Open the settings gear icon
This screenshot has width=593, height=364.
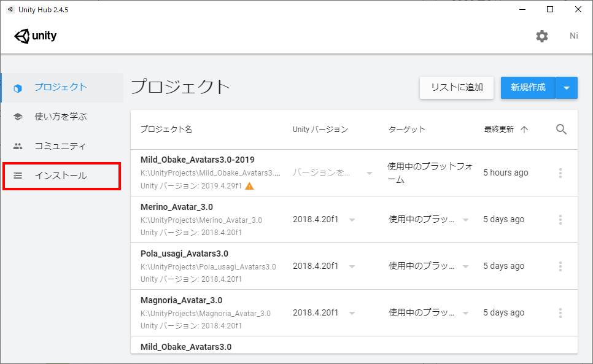coord(541,36)
